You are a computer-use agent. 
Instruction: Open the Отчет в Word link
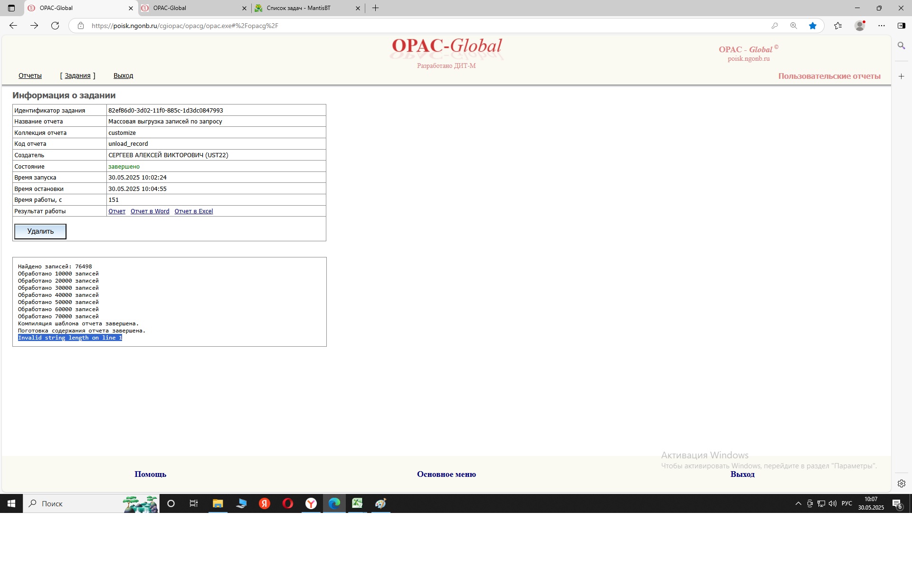pos(150,211)
